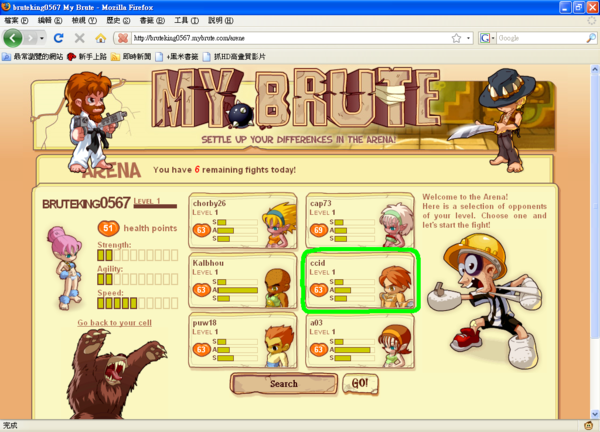This screenshot has width=600, height=432.
Task: Click the magnifier search icon
Action: point(591,38)
